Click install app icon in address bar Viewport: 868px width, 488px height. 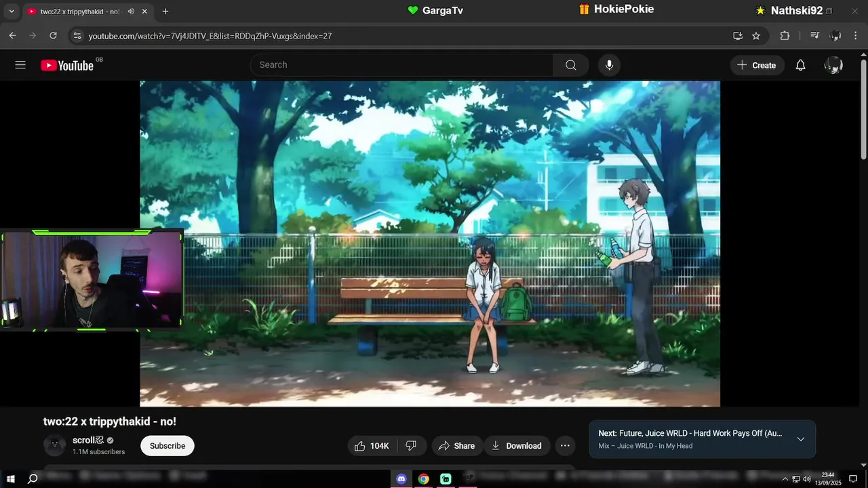(738, 36)
